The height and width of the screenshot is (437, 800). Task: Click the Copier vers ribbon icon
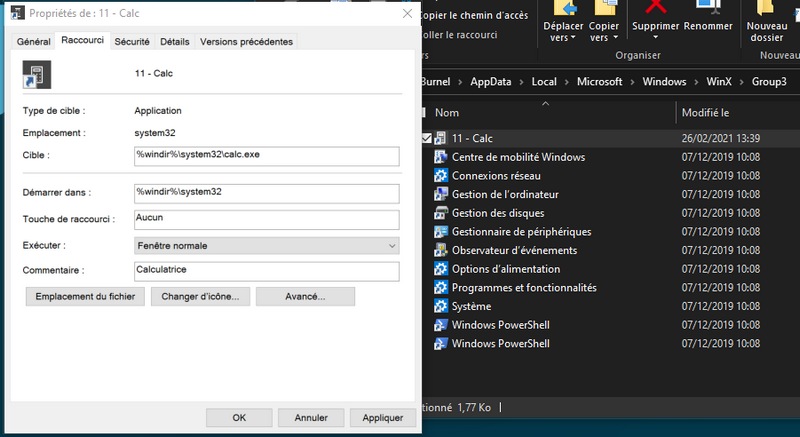604,9
